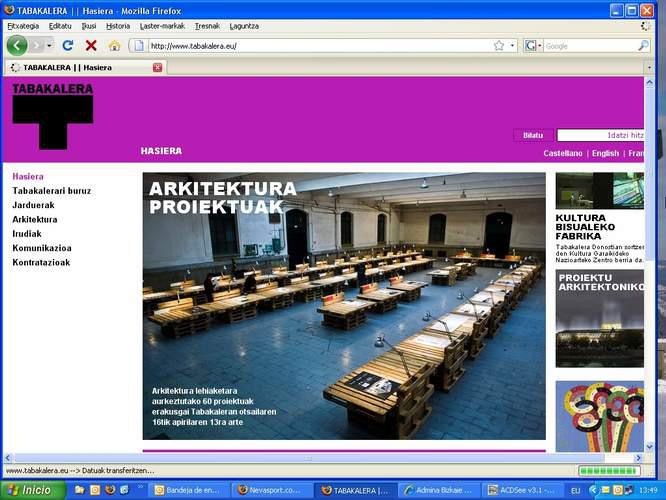Open Hasiera in the sidebar
Screen dimensions: 666x500
pos(28,176)
